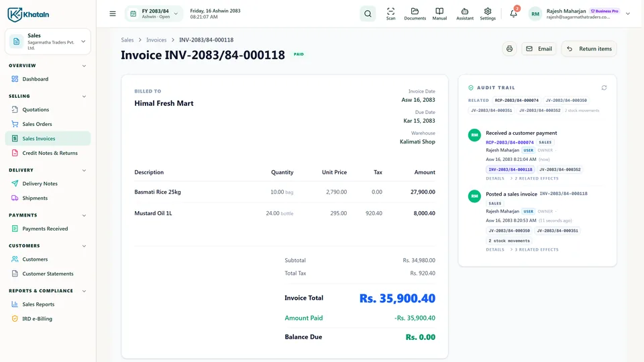Click Balance Due Rs. 0.00 value
The image size is (644, 362).
coord(420,337)
